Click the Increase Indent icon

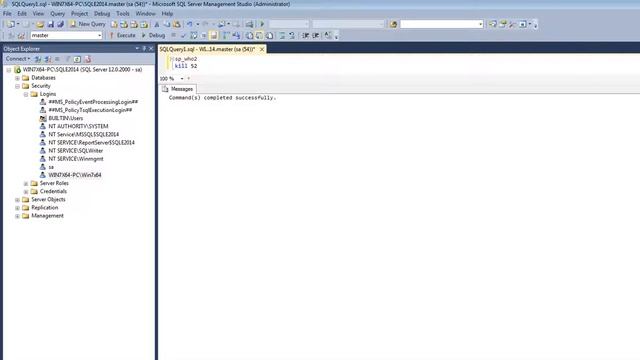click(x=316, y=36)
